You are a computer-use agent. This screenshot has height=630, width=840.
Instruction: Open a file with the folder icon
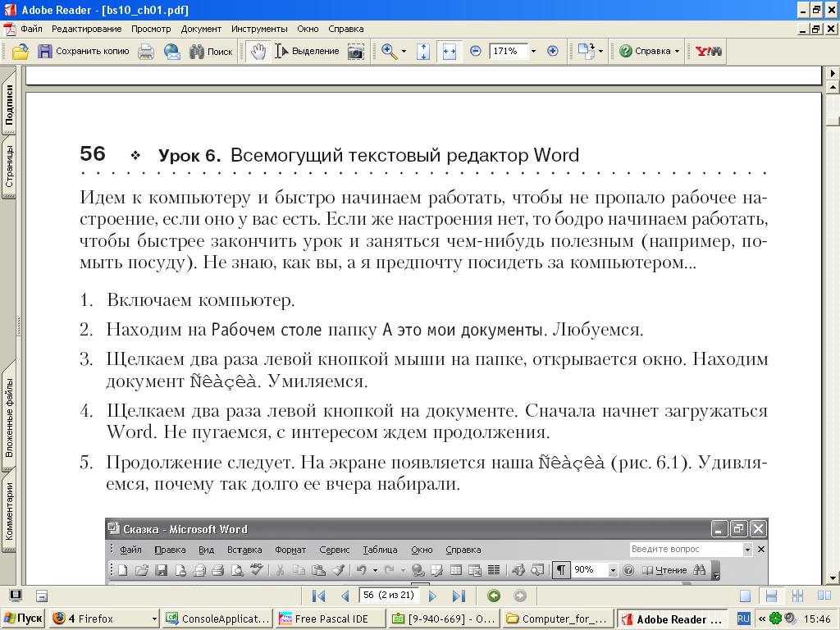pyautogui.click(x=20, y=52)
